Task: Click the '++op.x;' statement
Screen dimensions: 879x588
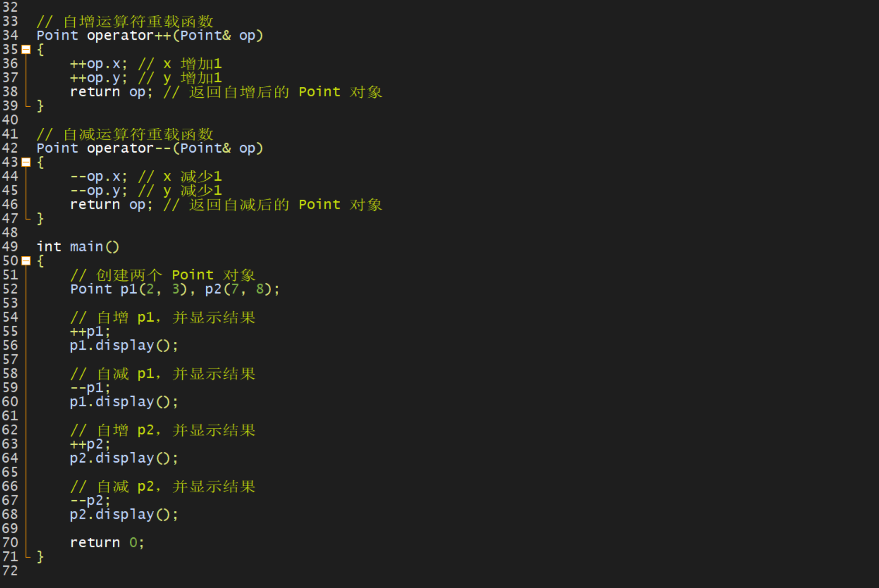Action: 99,64
